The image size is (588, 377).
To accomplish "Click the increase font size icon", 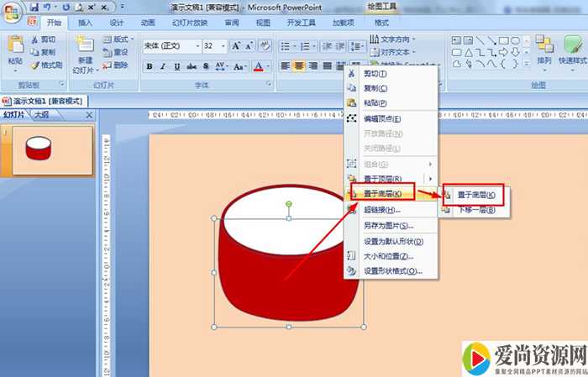I will [x=237, y=45].
